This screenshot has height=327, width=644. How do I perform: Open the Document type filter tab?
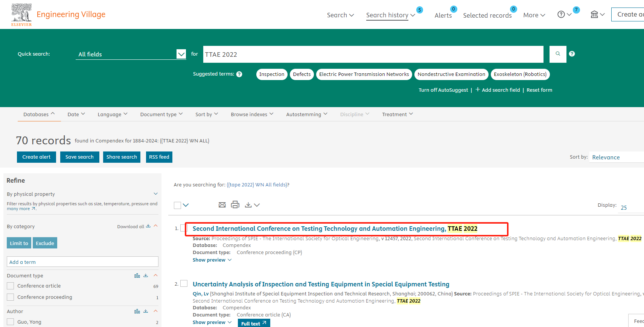161,114
